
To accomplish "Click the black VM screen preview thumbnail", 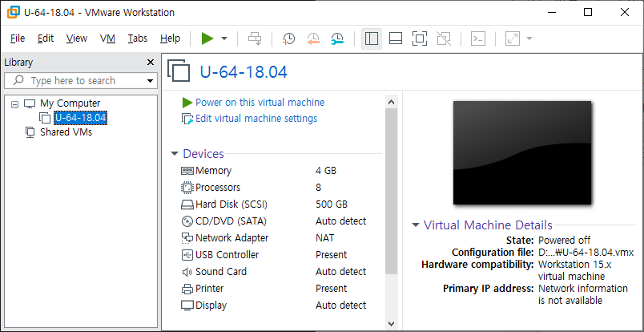I will [522, 152].
